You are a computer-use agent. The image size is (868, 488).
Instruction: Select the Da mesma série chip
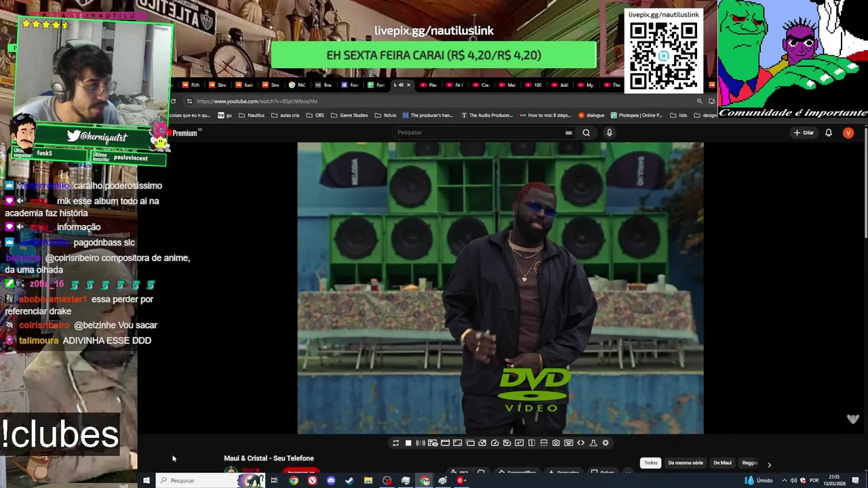pyautogui.click(x=686, y=463)
